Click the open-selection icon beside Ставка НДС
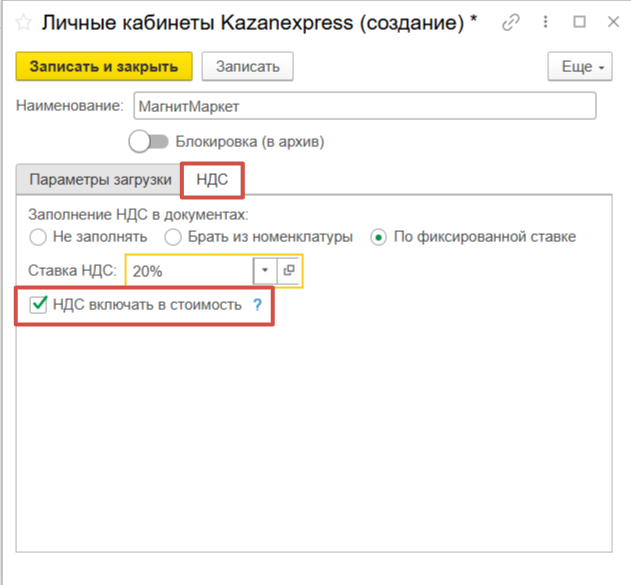The width and height of the screenshot is (631, 585). 289,271
